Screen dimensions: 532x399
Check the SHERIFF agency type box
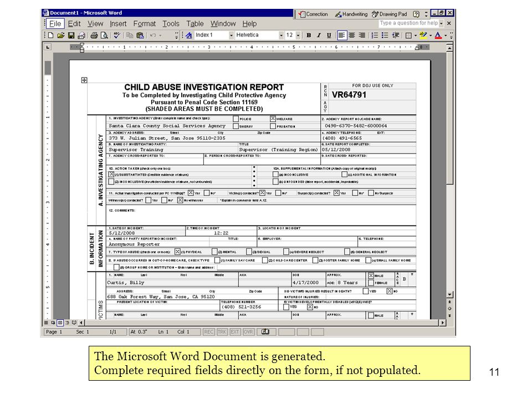[x=236, y=126]
